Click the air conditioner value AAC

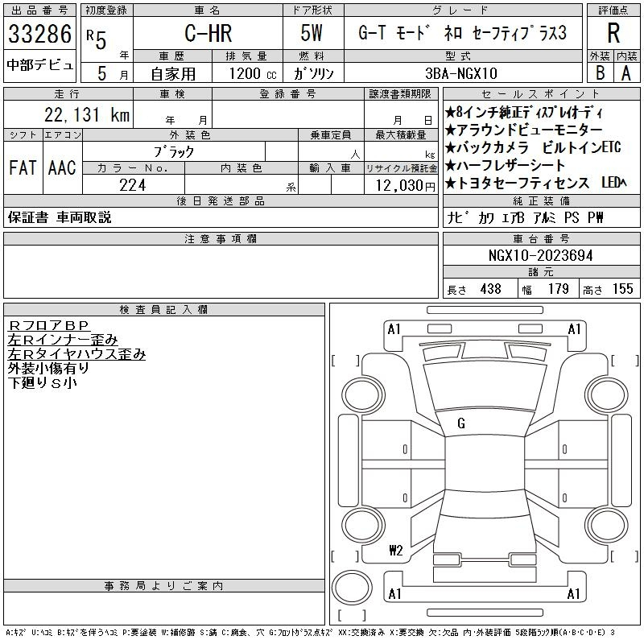pos(62,167)
